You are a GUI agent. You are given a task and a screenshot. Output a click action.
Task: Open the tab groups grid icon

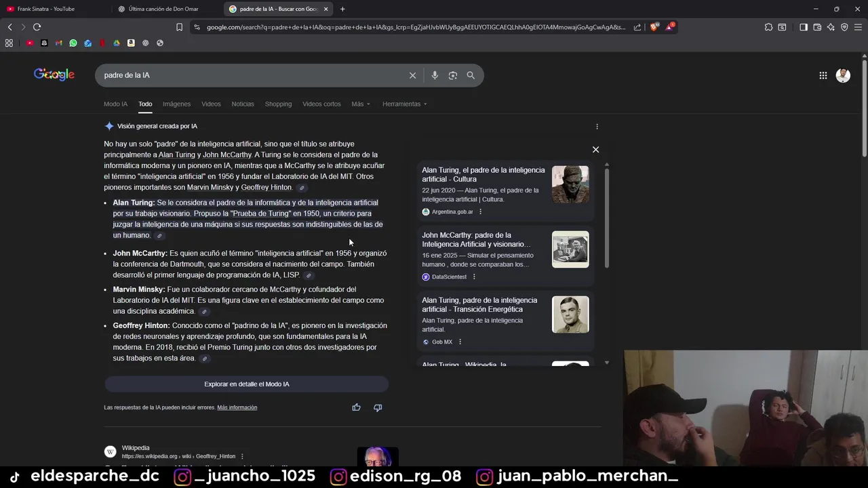[x=9, y=43]
